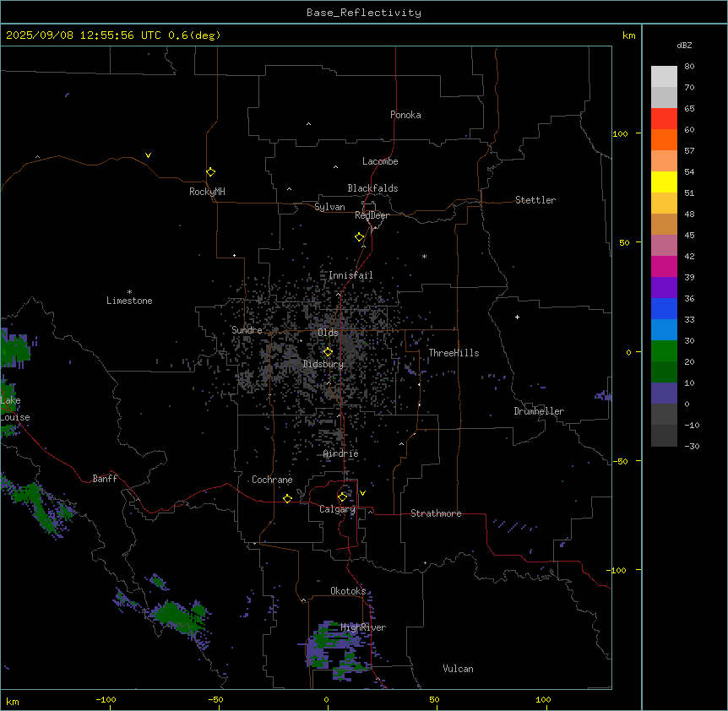Click the Airdrie city label
This screenshot has height=711, width=728.
(x=340, y=453)
